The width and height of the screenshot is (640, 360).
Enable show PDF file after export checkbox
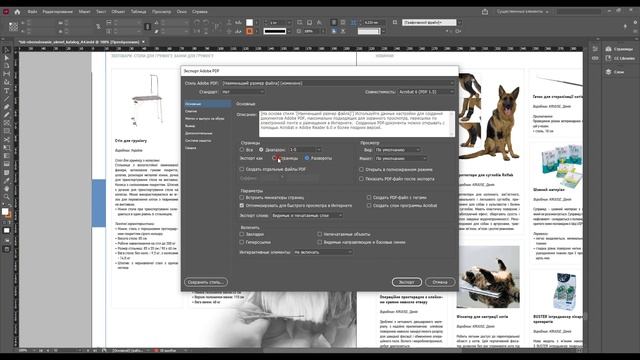pyautogui.click(x=361, y=179)
